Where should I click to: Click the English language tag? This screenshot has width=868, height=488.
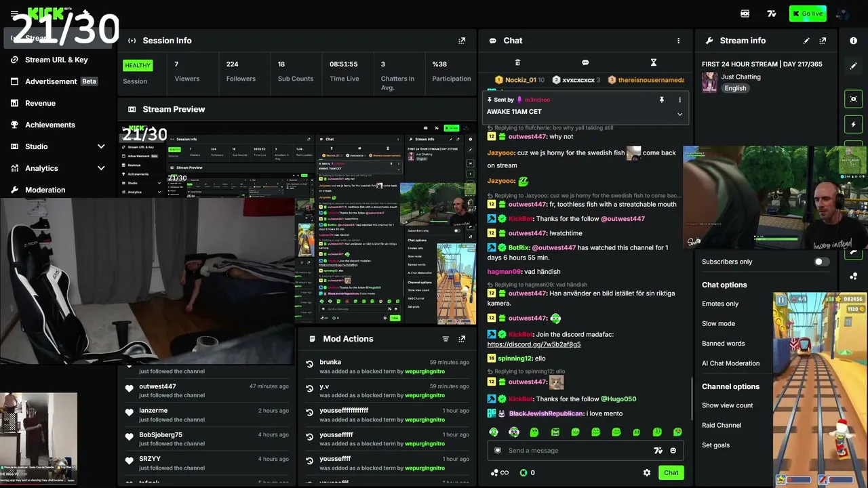[735, 88]
